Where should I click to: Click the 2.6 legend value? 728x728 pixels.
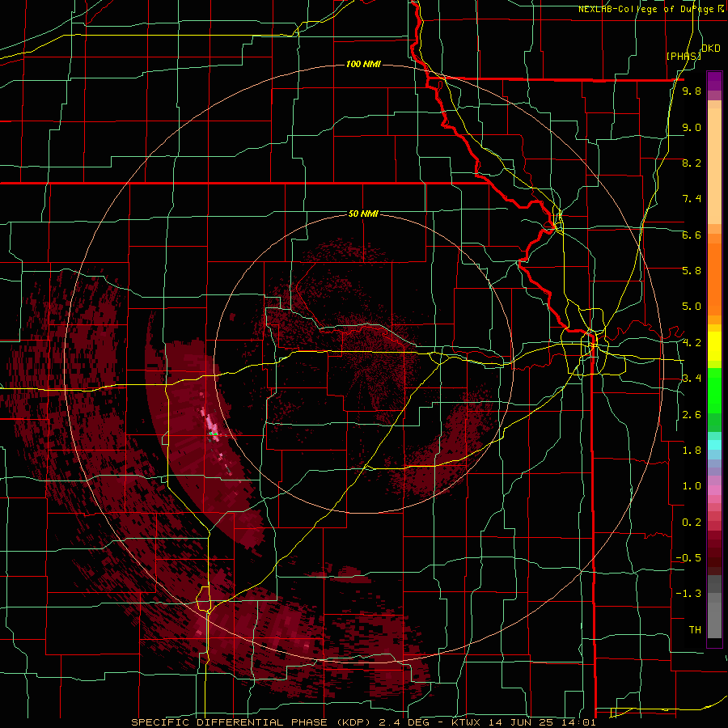692,415
